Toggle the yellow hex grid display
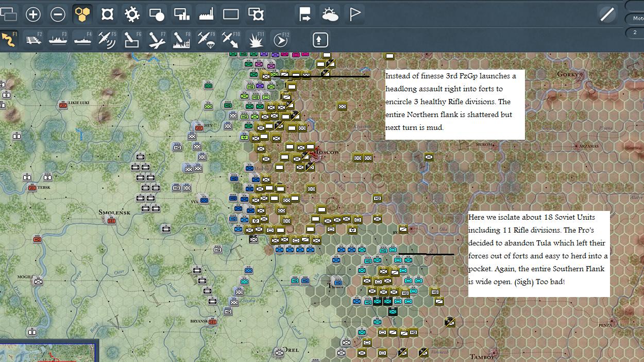644x362 pixels. click(82, 14)
